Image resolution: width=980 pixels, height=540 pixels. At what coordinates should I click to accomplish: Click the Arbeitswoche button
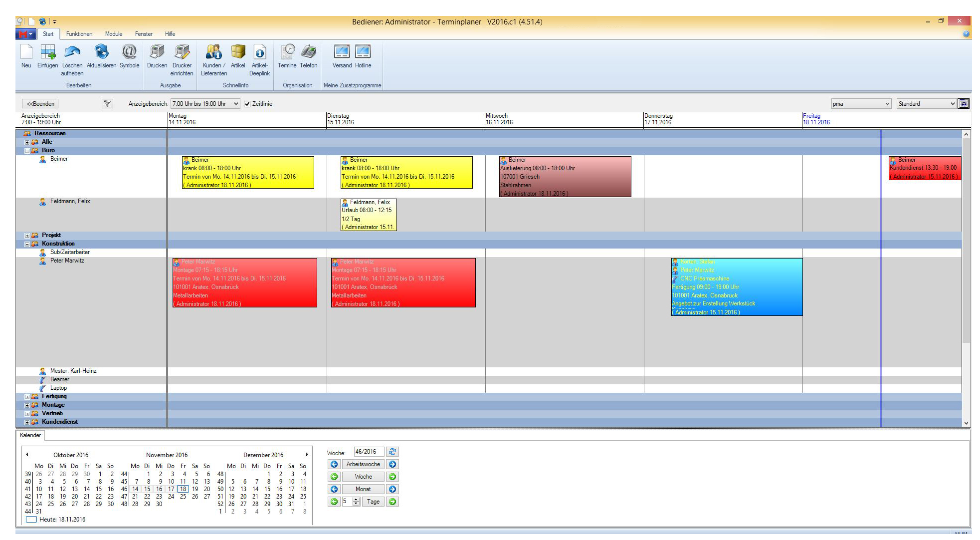363,464
